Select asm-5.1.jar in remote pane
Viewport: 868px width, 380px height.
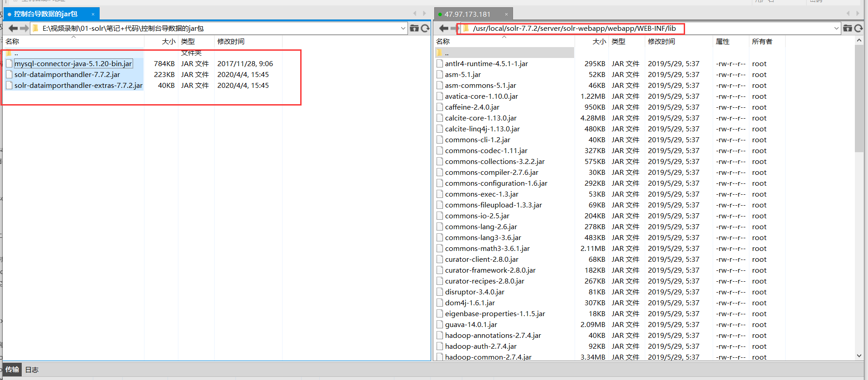click(463, 74)
